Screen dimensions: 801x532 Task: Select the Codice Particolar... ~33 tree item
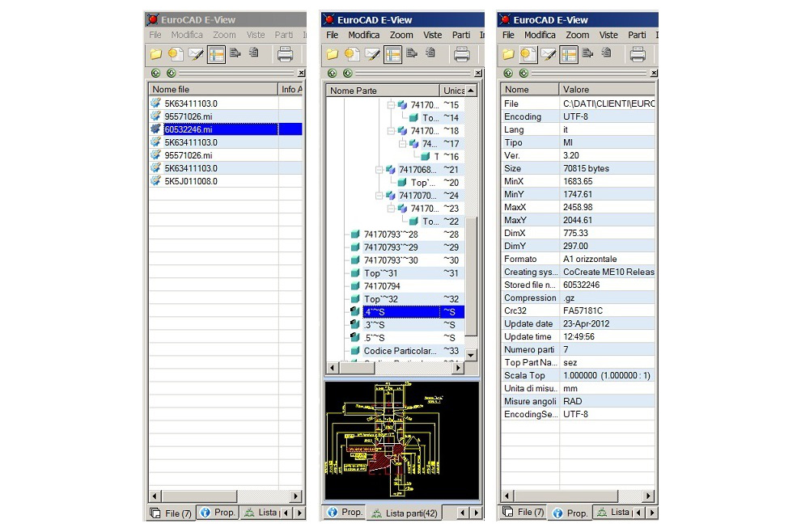(400, 351)
